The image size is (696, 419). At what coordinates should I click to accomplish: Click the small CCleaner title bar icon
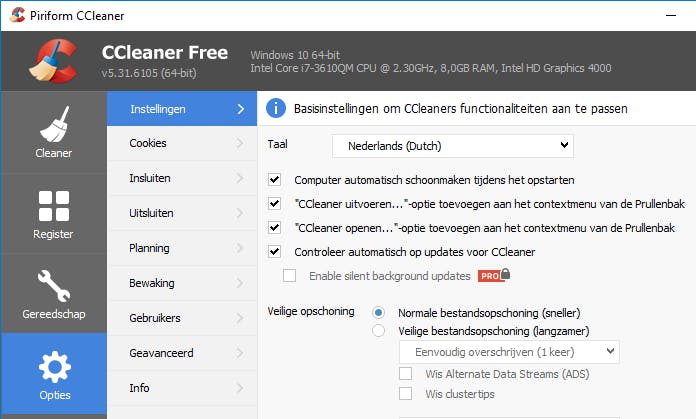17,15
